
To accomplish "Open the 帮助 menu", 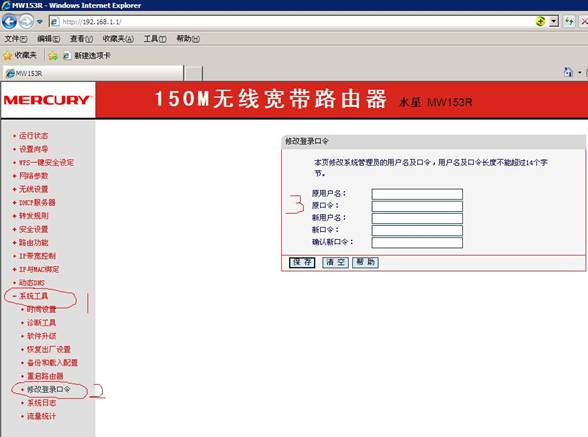I will click(188, 39).
